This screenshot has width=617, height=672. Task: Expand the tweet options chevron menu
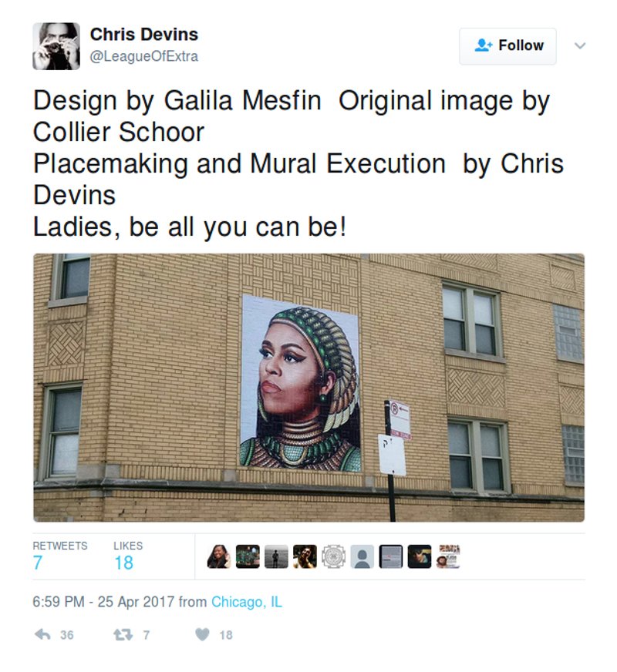click(x=580, y=46)
